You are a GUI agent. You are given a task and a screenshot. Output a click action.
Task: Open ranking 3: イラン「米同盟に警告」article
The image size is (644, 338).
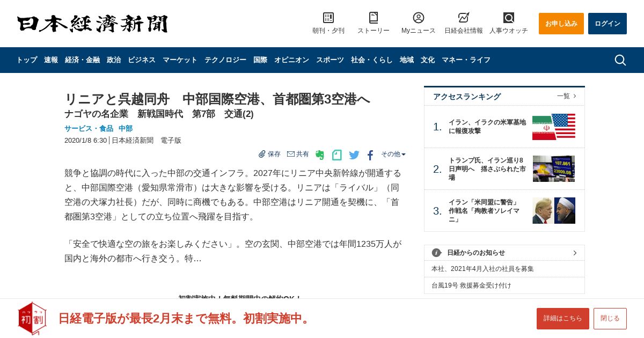pyautogui.click(x=485, y=211)
